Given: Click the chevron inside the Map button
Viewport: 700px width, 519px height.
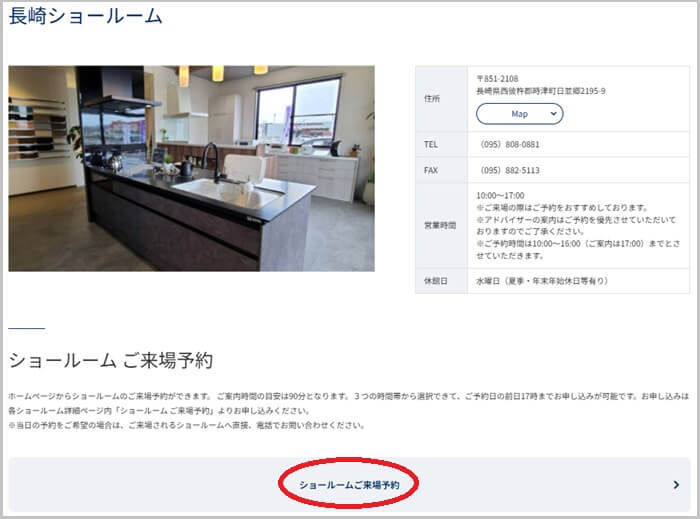Looking at the screenshot, I should [x=551, y=114].
